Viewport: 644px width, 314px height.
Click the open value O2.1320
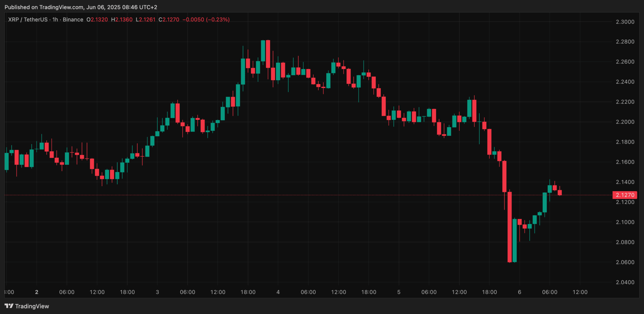97,19
